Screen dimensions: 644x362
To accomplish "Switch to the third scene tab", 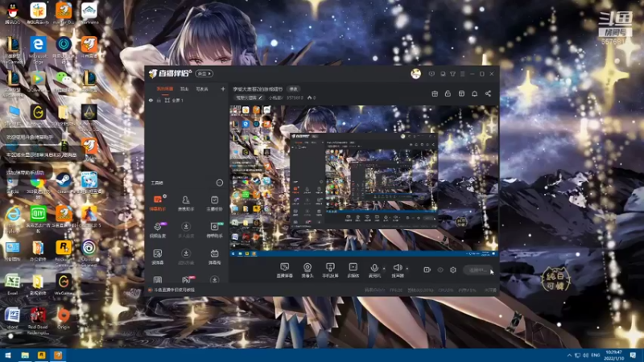I will (x=202, y=89).
